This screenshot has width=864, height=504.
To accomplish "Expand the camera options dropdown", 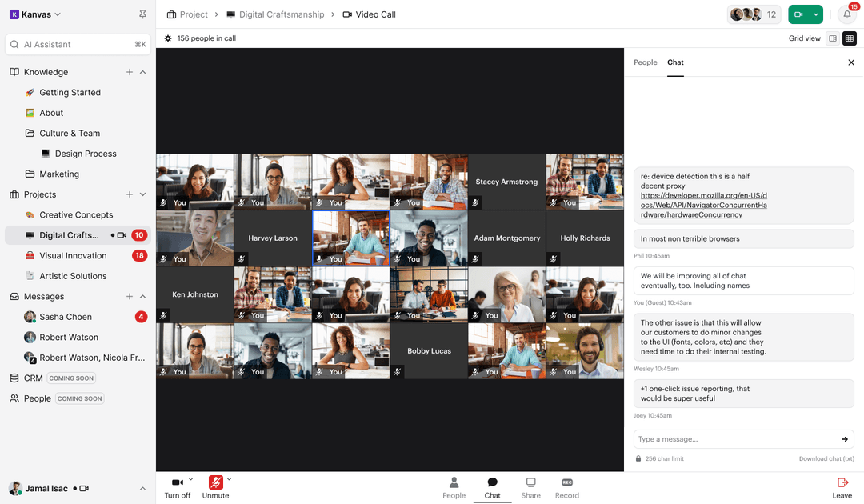I will 189,478.
